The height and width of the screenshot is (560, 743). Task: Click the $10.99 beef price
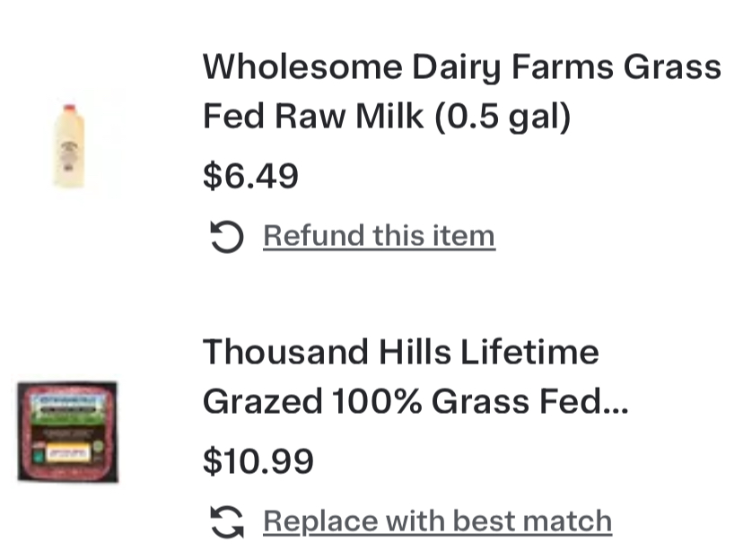click(258, 460)
